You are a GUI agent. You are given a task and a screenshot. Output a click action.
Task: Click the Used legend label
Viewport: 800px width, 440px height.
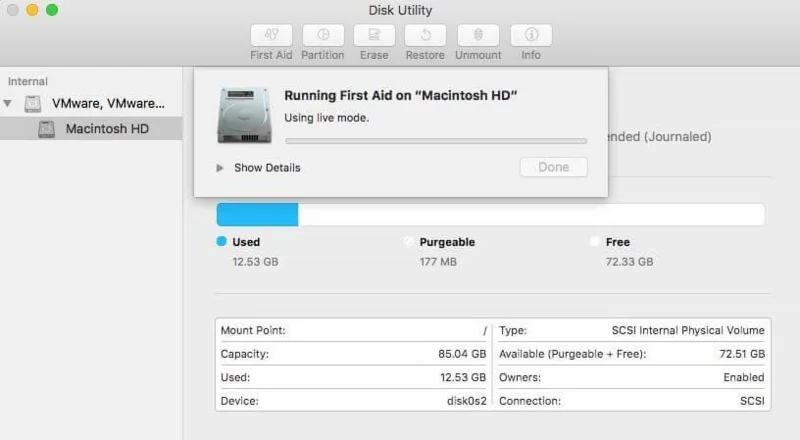tap(246, 242)
